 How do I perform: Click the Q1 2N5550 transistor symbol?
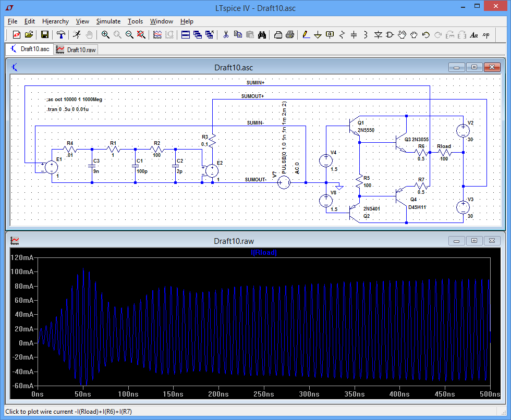click(354, 126)
